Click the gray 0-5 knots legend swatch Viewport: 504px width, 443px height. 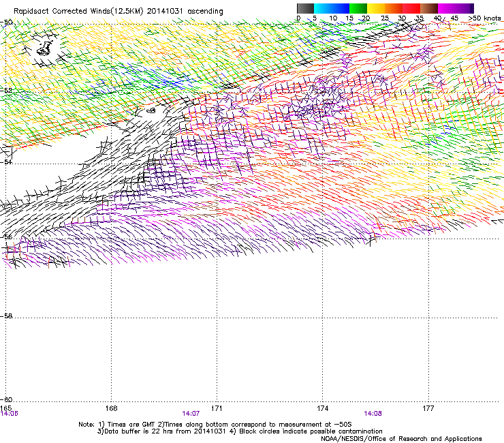[305, 8]
